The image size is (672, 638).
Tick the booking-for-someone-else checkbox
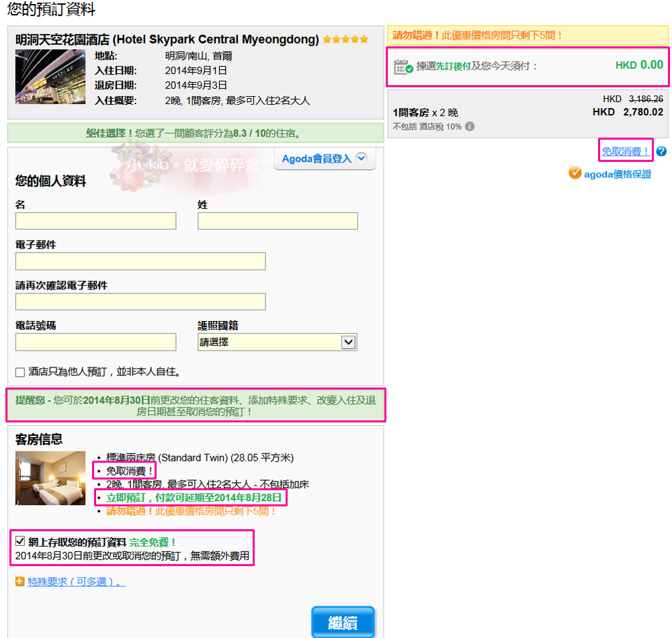click(20, 372)
